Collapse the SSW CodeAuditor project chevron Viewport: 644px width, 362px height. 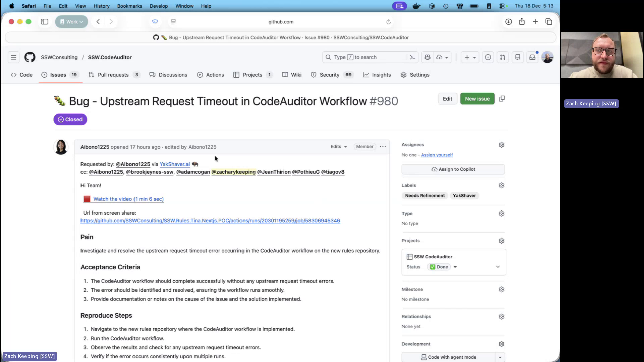498,267
